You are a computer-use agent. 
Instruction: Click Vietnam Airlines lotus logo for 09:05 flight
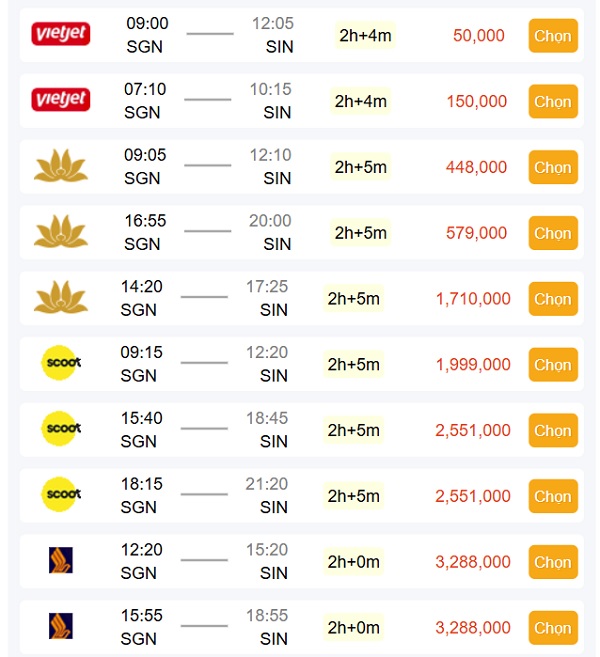pos(61,166)
